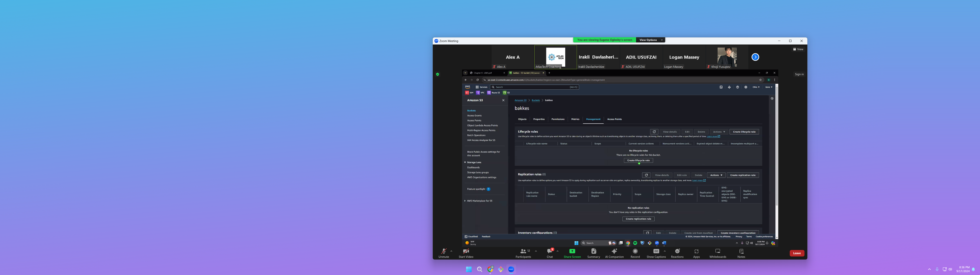Show next participants with blue arrow
The height and width of the screenshot is (275, 980).
(x=755, y=57)
